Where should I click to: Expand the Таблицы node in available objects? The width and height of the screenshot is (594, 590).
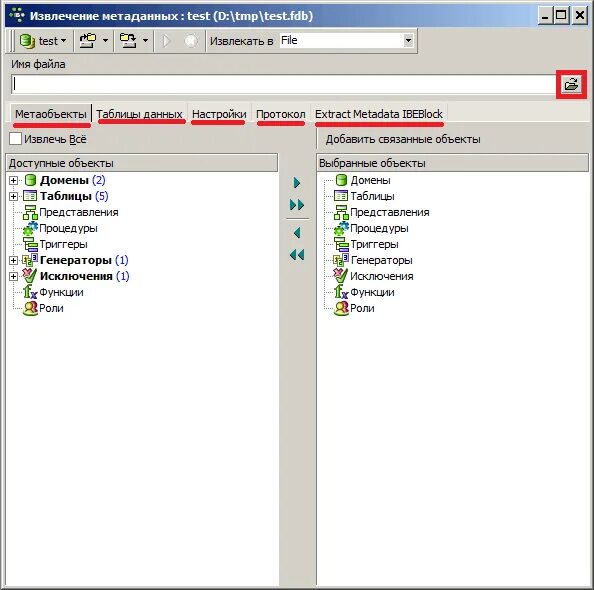click(x=13, y=196)
